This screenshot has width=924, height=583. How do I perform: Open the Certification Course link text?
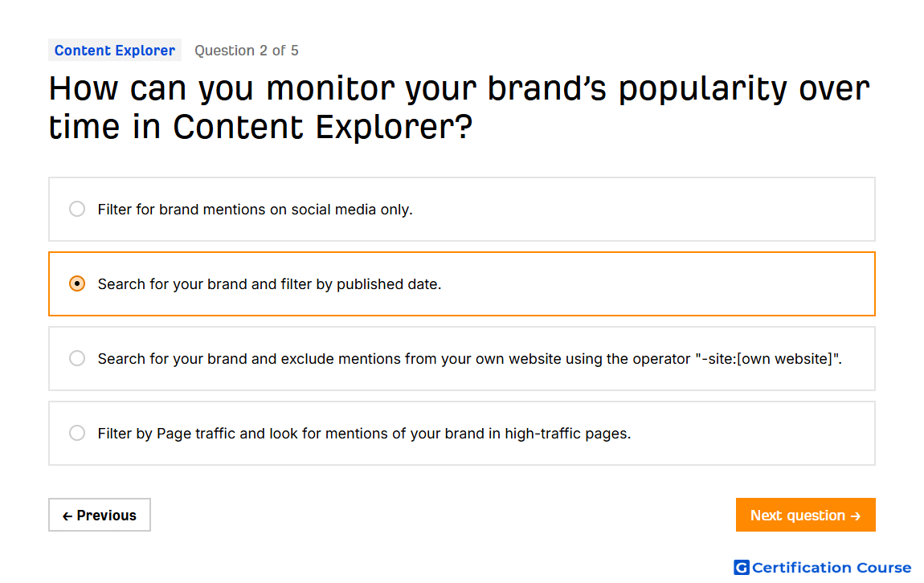pyautogui.click(x=832, y=568)
